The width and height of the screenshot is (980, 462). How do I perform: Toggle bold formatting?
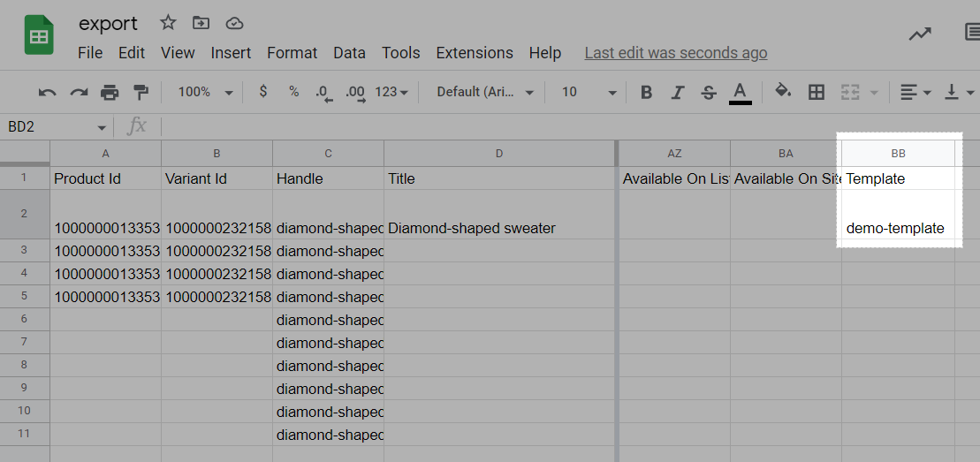coord(647,93)
